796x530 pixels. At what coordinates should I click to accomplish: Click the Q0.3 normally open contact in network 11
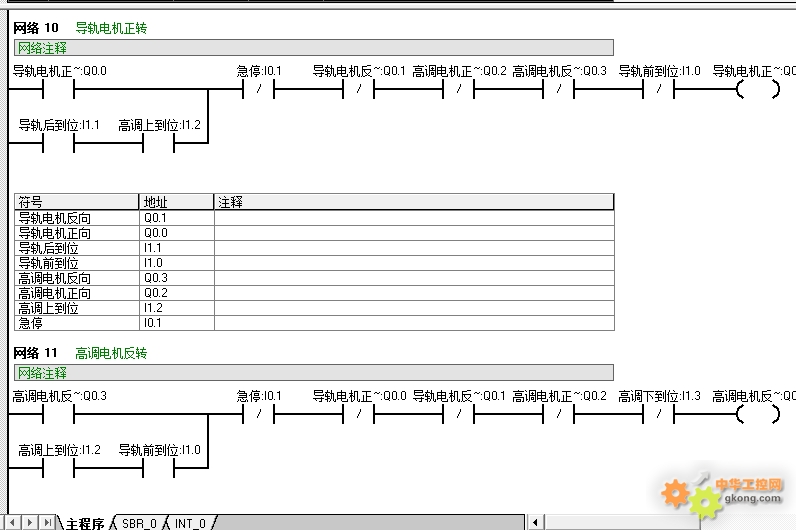click(58, 415)
